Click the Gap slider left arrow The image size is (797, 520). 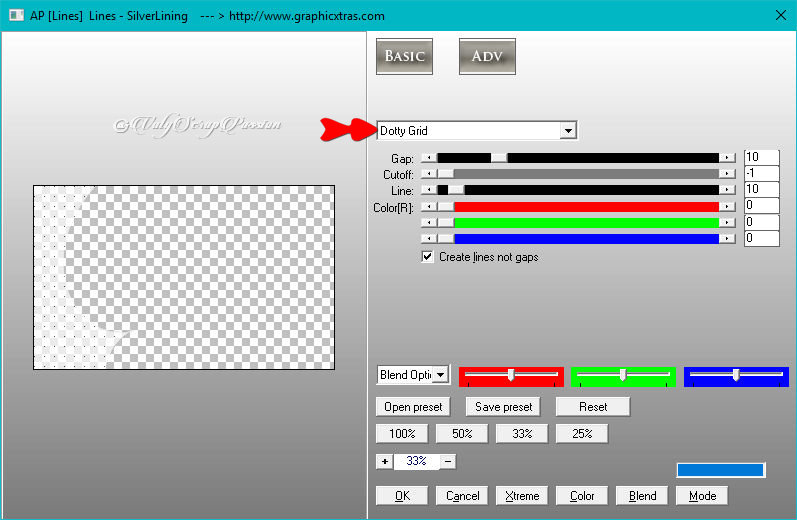(x=428, y=158)
